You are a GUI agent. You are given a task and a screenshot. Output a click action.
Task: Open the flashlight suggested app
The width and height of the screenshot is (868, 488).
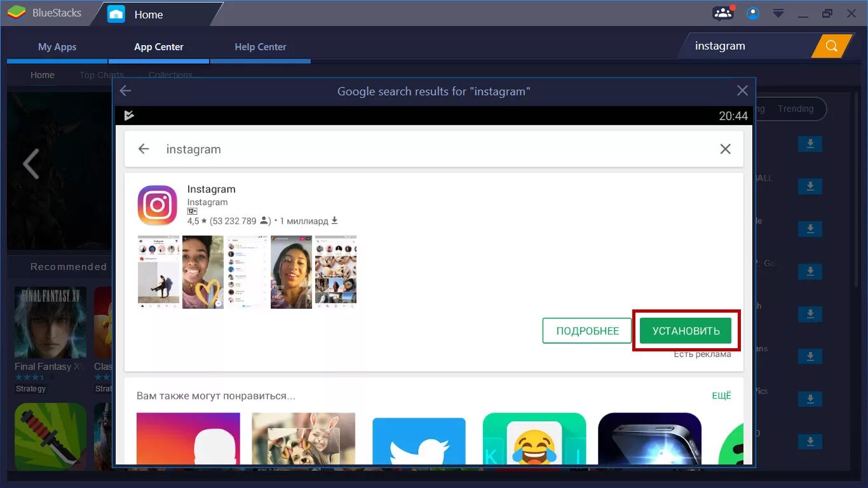click(649, 438)
